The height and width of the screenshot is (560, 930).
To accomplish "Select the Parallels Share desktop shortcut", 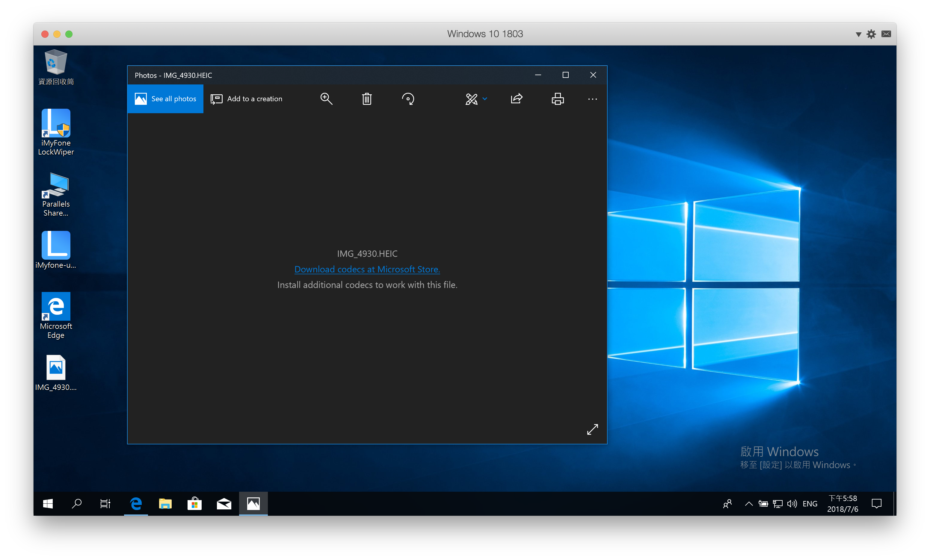I will (x=56, y=195).
